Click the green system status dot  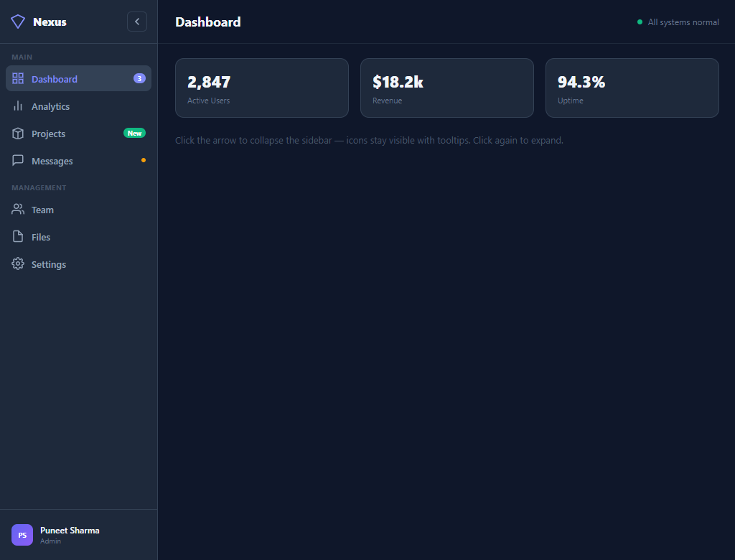pos(640,22)
